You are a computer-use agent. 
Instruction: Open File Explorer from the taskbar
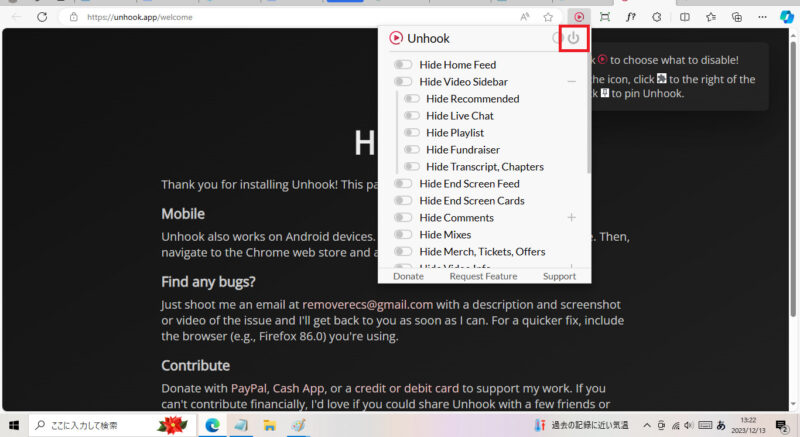point(269,425)
